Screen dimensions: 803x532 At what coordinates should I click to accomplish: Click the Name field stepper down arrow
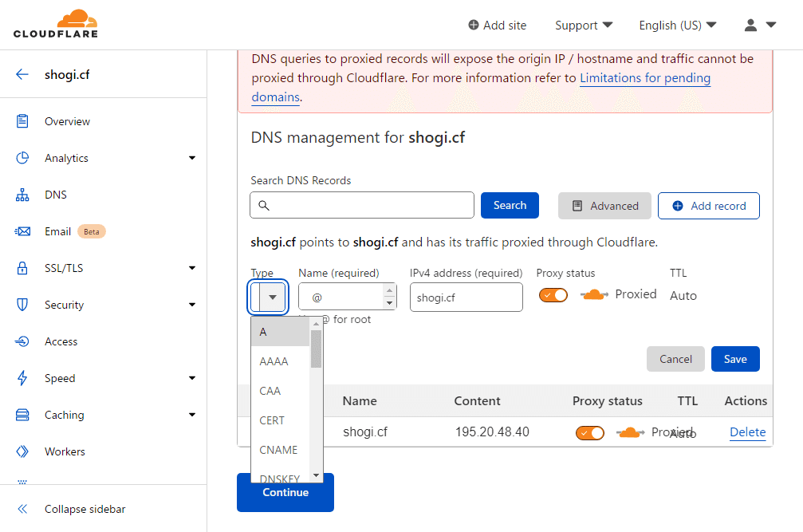[x=389, y=303]
